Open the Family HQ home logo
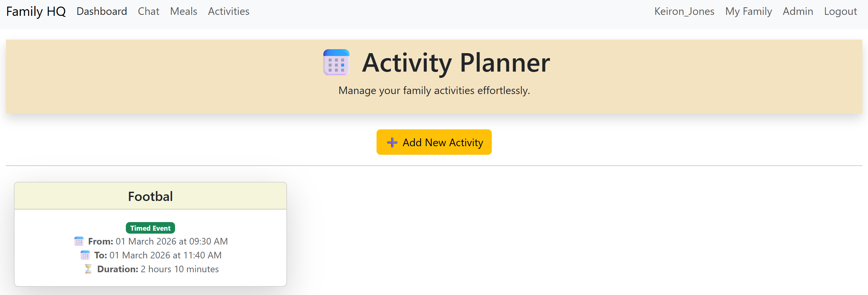Screen dimensions: 868x295 pyautogui.click(x=35, y=11)
